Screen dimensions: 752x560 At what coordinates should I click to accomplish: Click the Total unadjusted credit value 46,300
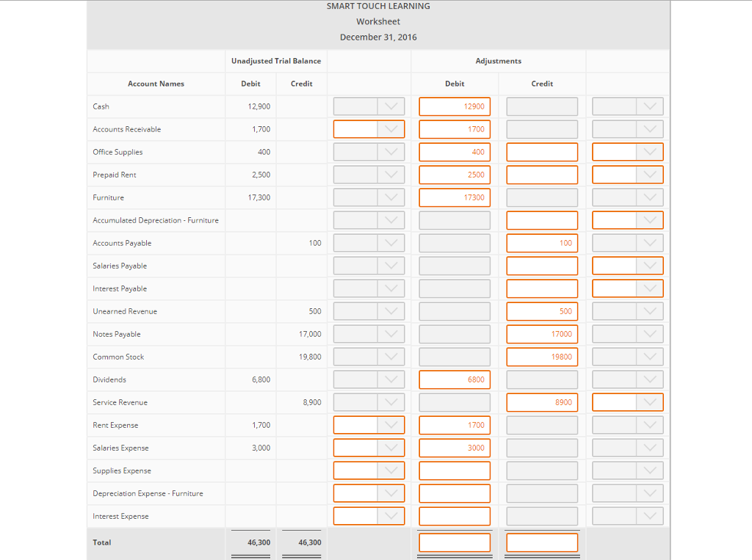[310, 542]
